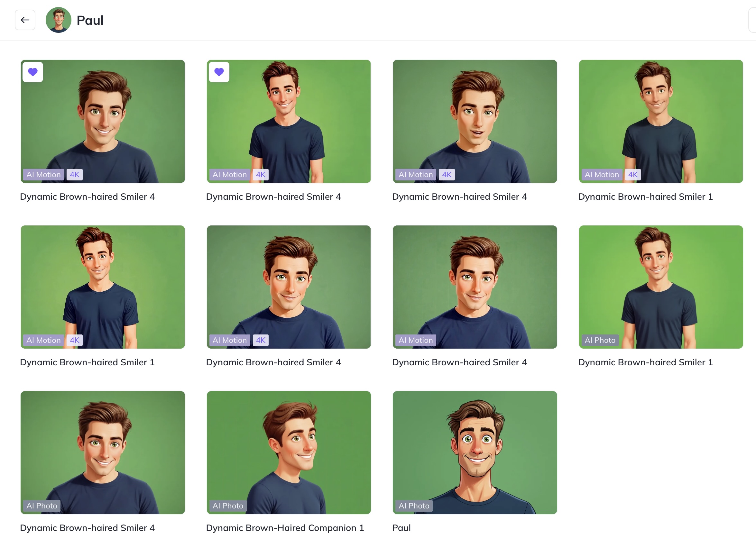This screenshot has width=756, height=557.
Task: Click AI Photo badge on Companion 1 card
Action: 228,506
